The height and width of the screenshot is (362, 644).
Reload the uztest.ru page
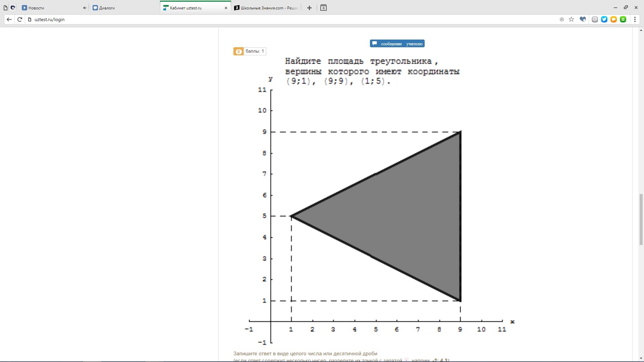[20, 19]
